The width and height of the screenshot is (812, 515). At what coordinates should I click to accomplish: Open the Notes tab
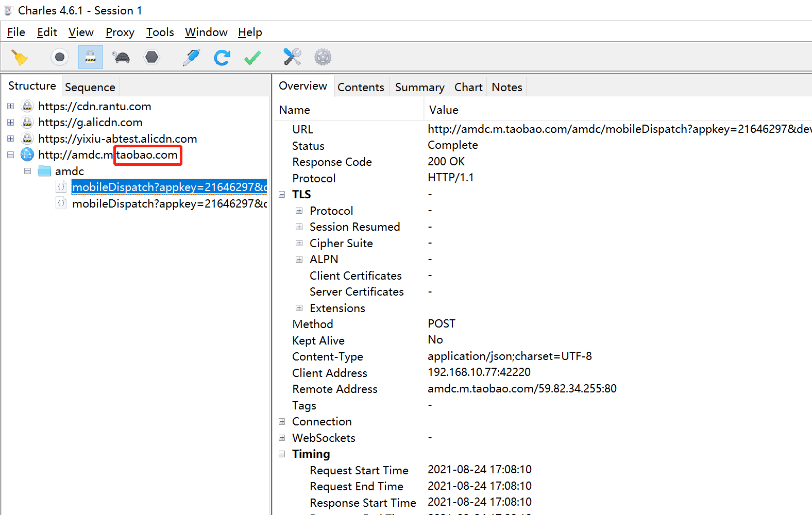pyautogui.click(x=507, y=87)
